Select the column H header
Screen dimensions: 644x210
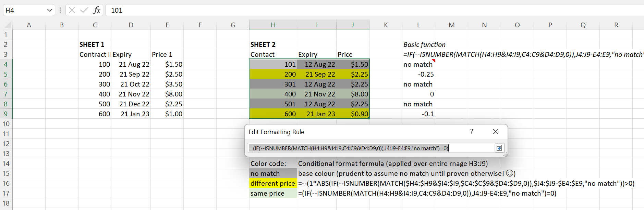tap(273, 25)
